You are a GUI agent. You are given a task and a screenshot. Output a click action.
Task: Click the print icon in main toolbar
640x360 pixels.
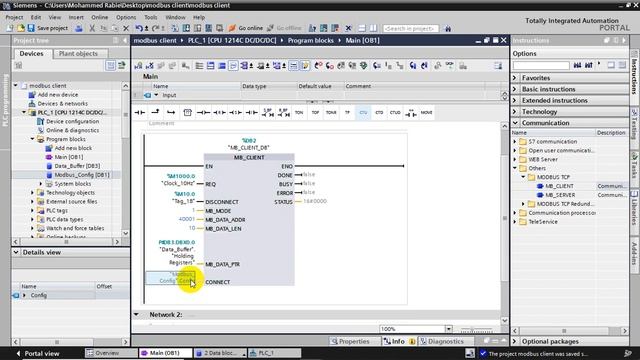click(79, 28)
